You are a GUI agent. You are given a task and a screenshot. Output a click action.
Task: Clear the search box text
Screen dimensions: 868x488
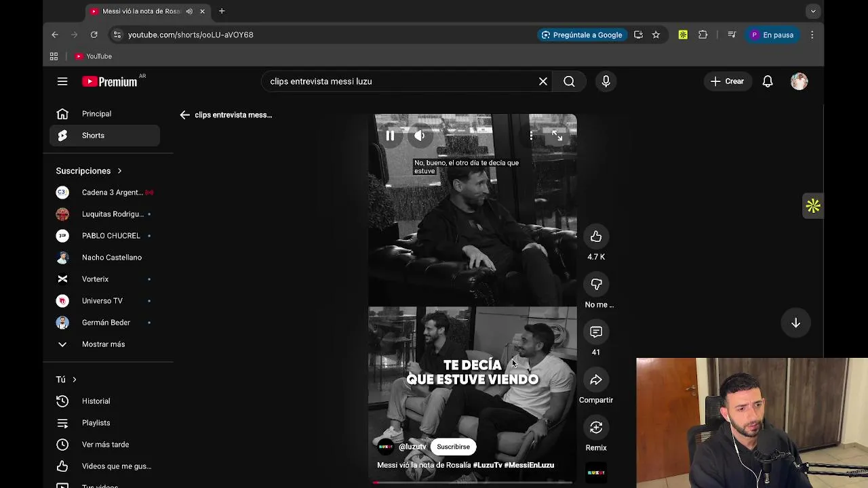543,81
